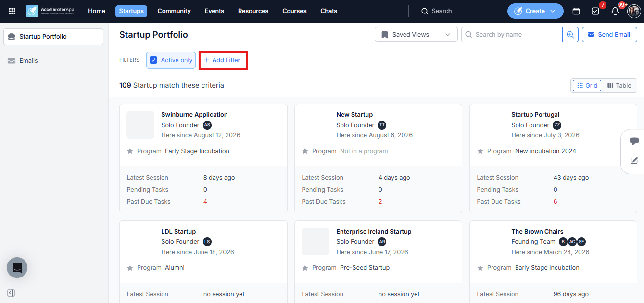Click the AR avatar on Enterprise Ireland Startup
The width and height of the screenshot is (644, 303).
pos(382,242)
